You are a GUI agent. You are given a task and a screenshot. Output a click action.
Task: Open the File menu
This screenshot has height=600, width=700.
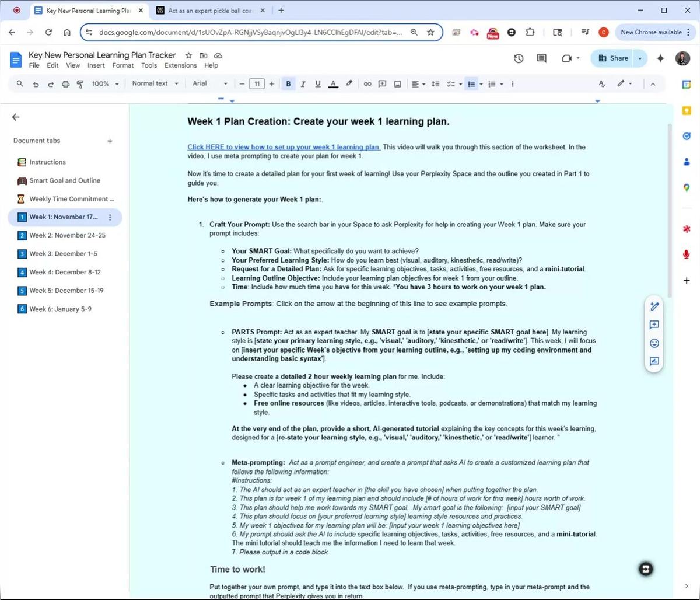pos(34,65)
